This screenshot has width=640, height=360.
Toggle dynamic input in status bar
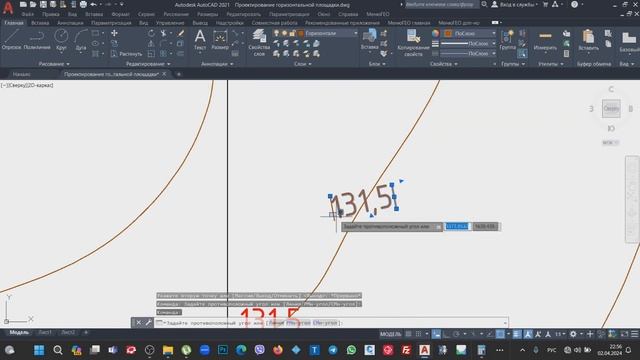[436, 334]
